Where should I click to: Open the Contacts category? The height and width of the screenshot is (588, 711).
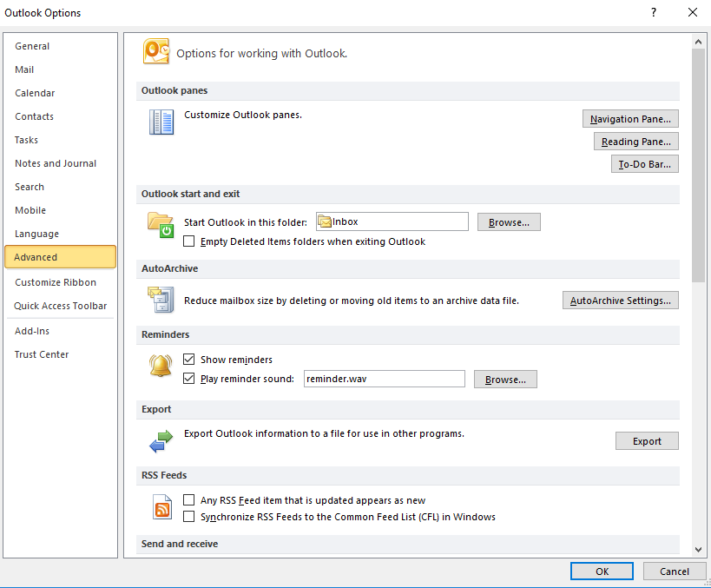(x=60, y=116)
